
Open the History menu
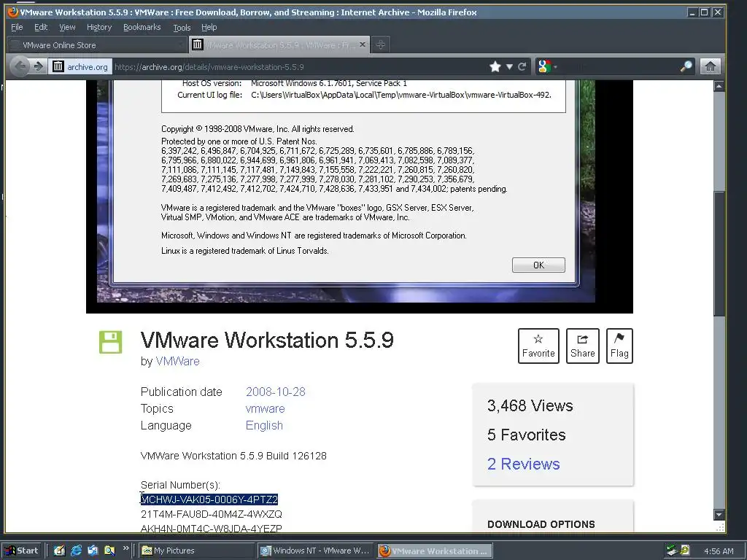99,27
